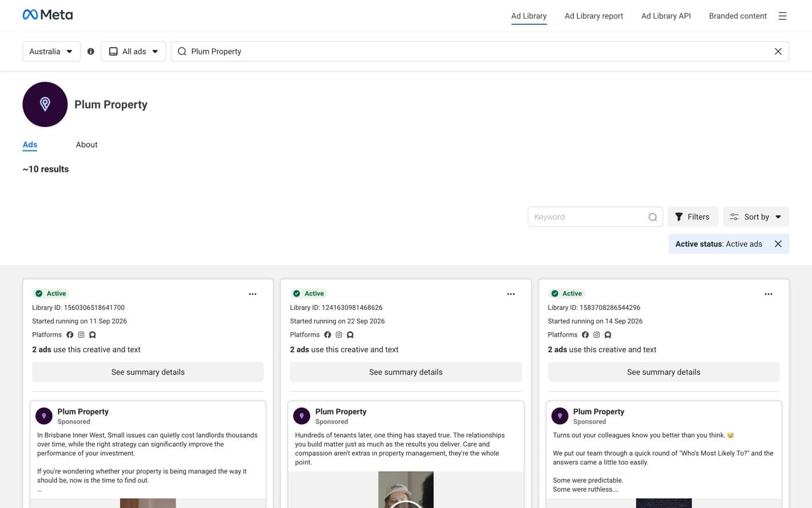The width and height of the screenshot is (812, 508).
Task: Click Plum Property name in Brisbane ad
Action: (x=83, y=412)
